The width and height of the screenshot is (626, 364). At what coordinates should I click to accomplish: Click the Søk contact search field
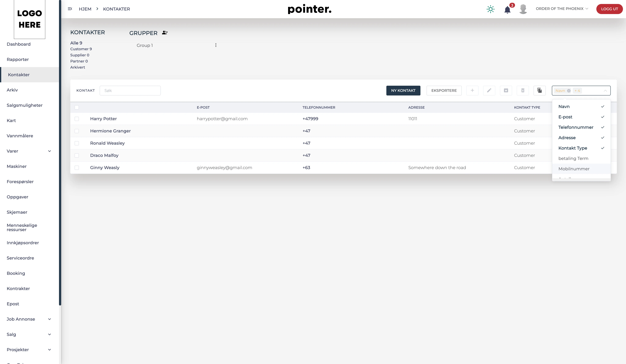(130, 90)
